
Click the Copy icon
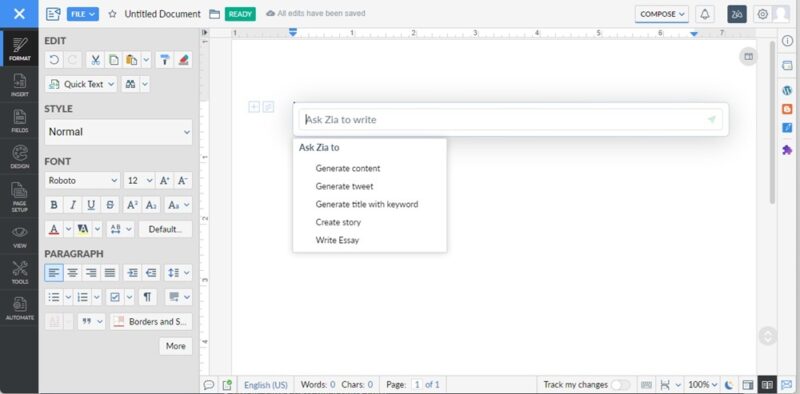pyautogui.click(x=114, y=60)
